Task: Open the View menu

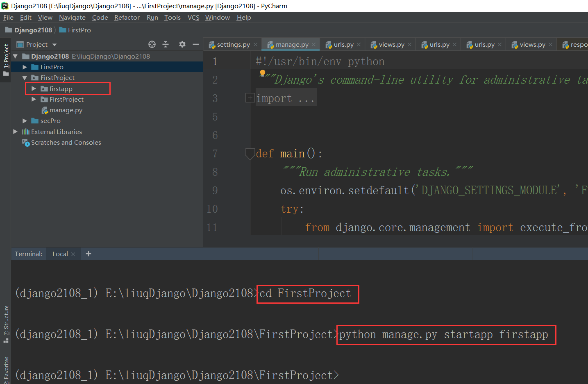Action: [45, 17]
